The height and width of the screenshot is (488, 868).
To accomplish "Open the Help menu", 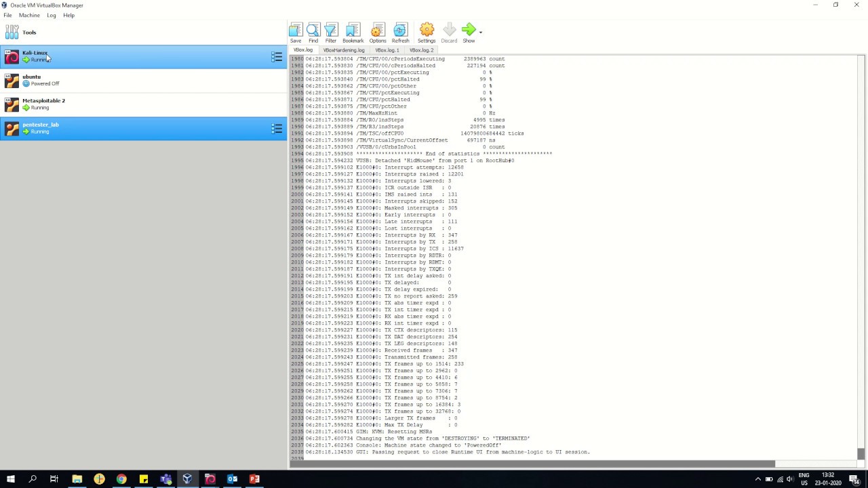I will [x=68, y=15].
